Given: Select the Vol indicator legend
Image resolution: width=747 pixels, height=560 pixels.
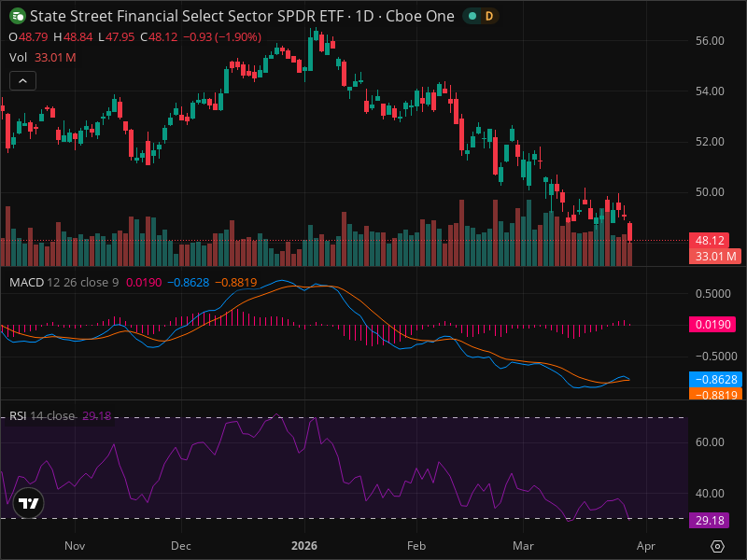Looking at the screenshot, I should click(18, 58).
